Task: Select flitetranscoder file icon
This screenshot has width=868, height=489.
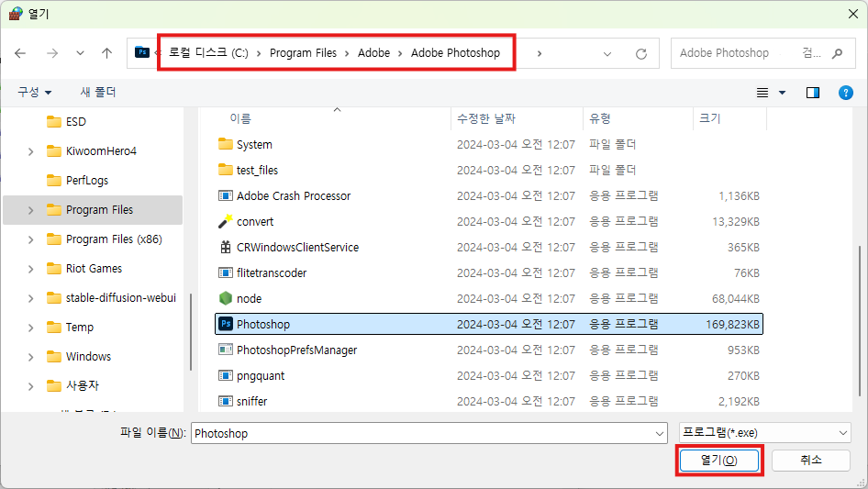Action: (226, 272)
